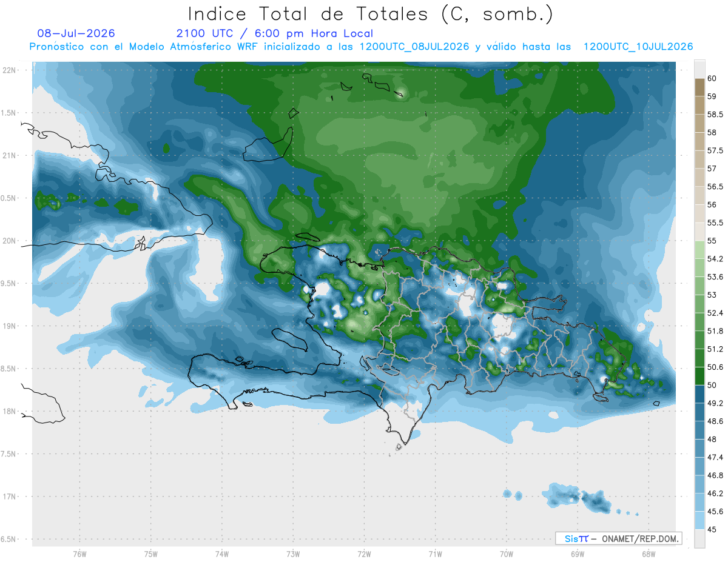This screenshot has height=562, width=728.
Task: Click the legend value 54.2
Action: click(x=715, y=259)
